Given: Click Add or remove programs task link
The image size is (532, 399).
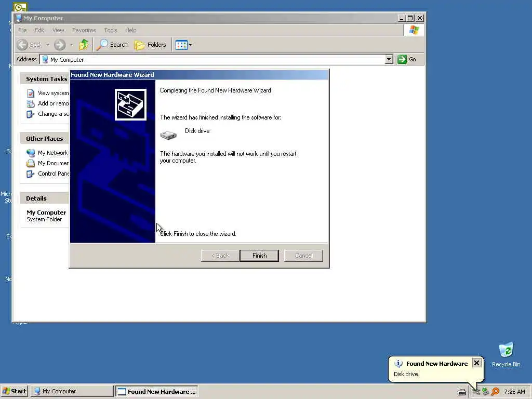Looking at the screenshot, I should 54,103.
